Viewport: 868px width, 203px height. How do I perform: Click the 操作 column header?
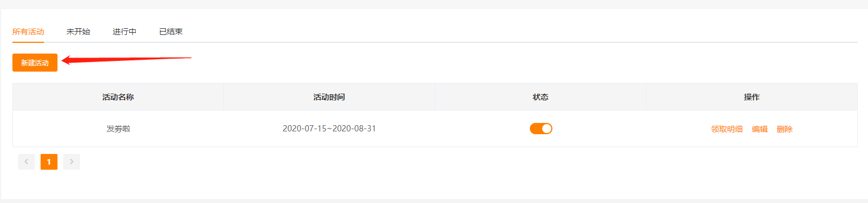(x=752, y=97)
